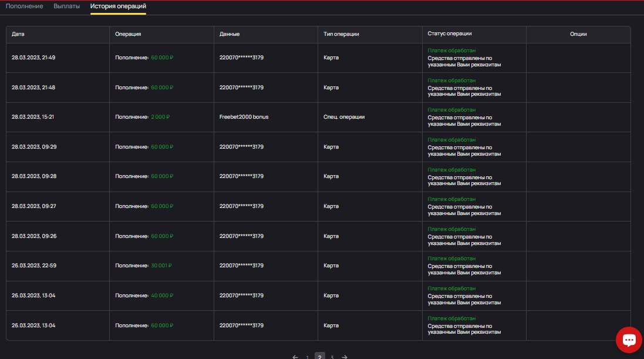Open the Выплаты tab
The height and width of the screenshot is (359, 644).
(x=66, y=6)
